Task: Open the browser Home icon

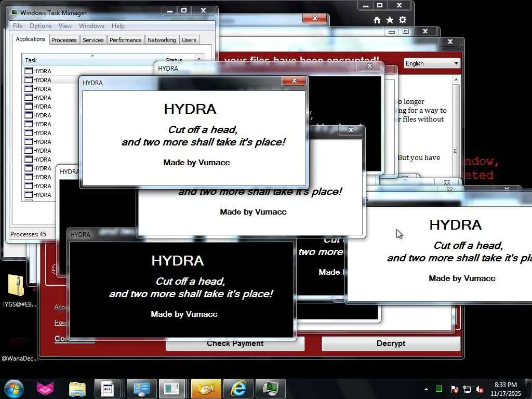Action: point(377,20)
